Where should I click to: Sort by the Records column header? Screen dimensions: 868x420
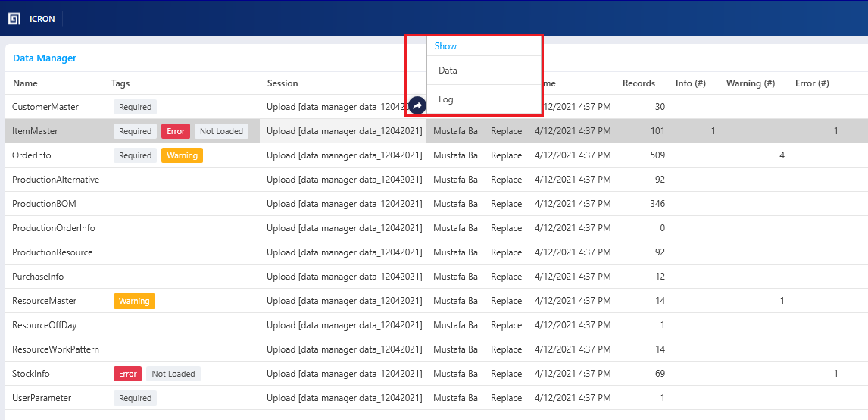tap(639, 83)
